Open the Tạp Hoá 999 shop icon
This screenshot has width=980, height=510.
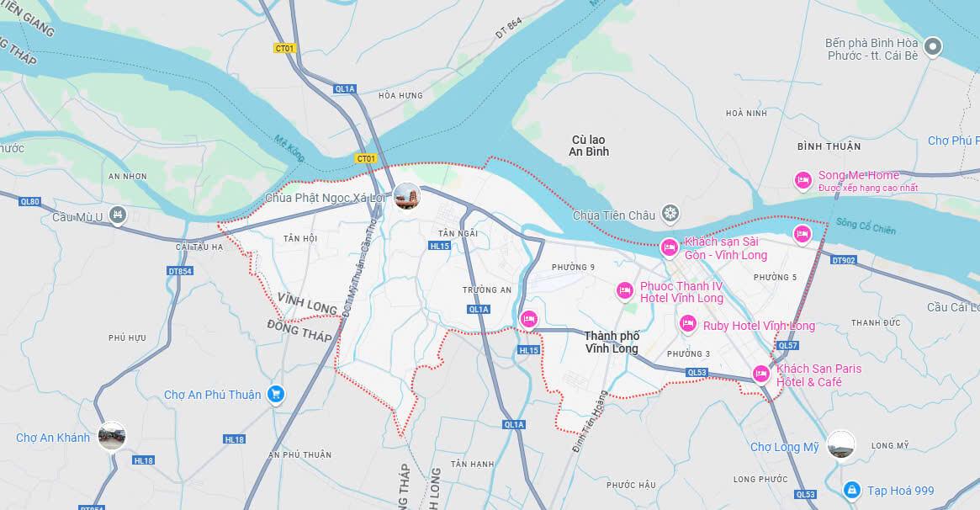pos(851,491)
